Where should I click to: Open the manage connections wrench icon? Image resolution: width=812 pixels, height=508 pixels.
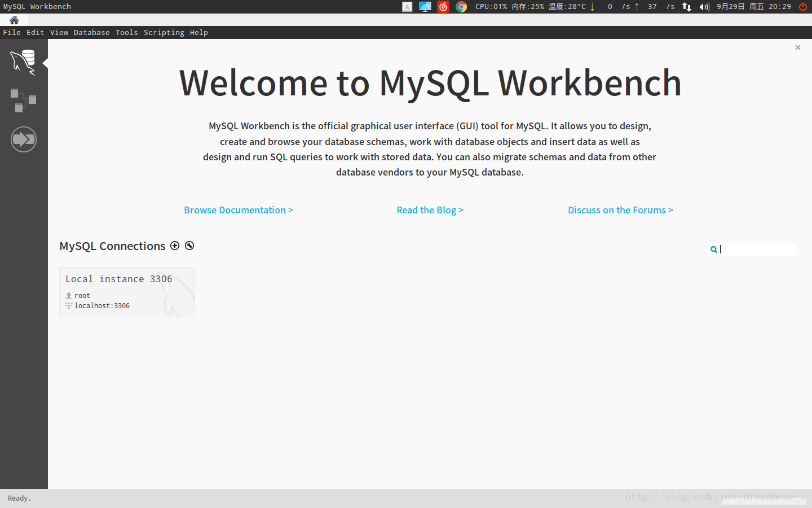tap(189, 246)
